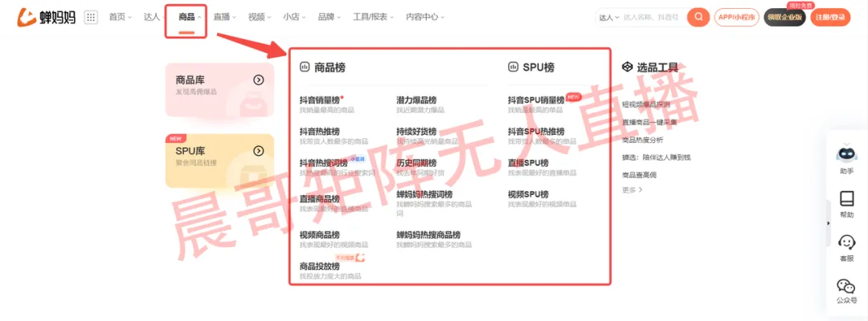Click the SPU榜 chart icon
The width and height of the screenshot is (868, 321).
pyautogui.click(x=513, y=67)
